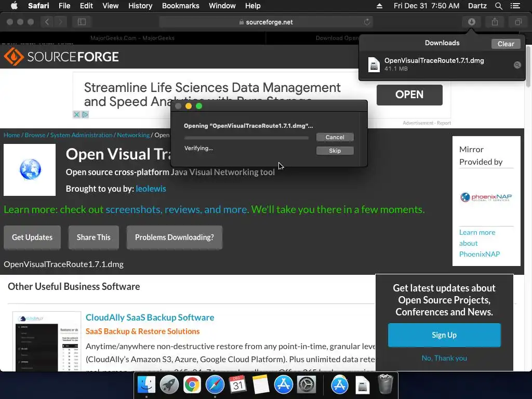Image resolution: width=532 pixels, height=399 pixels.
Task: Dismiss with No, Thank you
Action: (444, 358)
